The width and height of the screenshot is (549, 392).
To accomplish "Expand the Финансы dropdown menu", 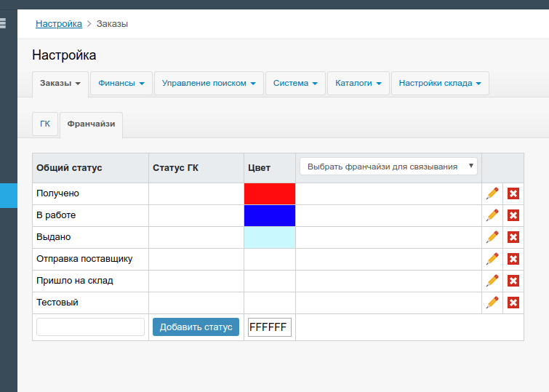I will click(x=121, y=84).
